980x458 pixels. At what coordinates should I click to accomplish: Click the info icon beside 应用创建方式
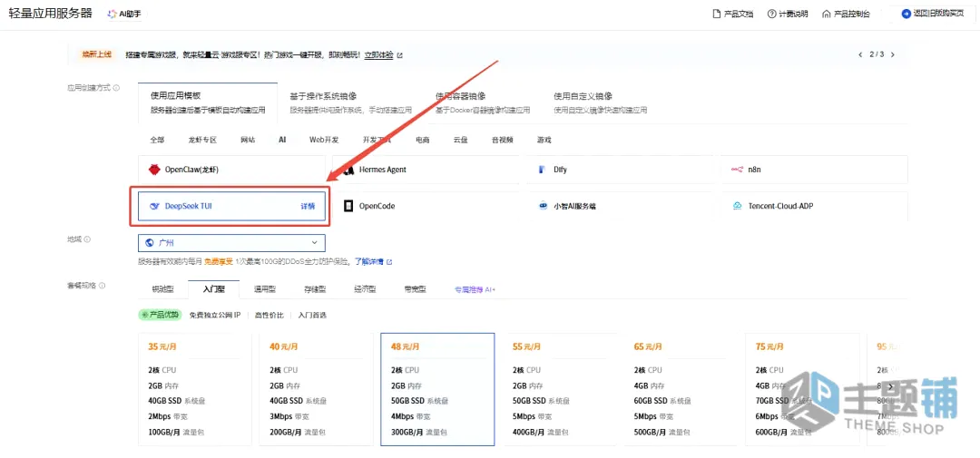coord(116,88)
